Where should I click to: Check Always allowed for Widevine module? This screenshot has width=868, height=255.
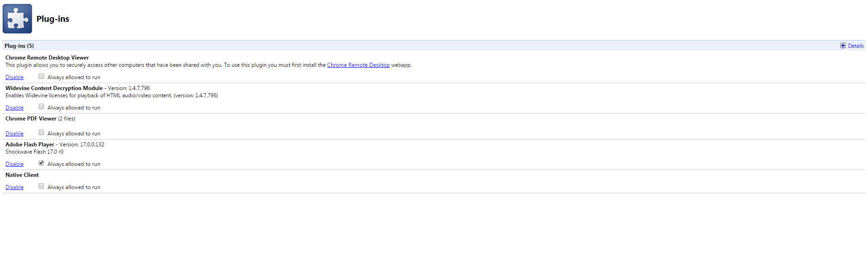tap(41, 107)
